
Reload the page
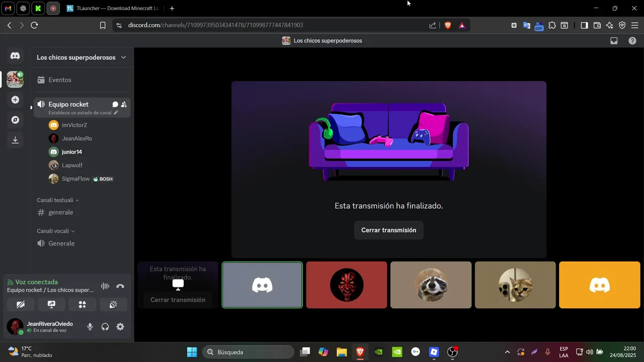coord(34,25)
